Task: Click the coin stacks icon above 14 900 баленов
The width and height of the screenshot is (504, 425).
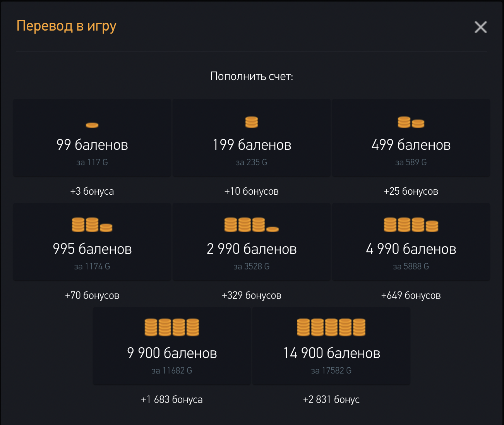Action: (x=331, y=327)
